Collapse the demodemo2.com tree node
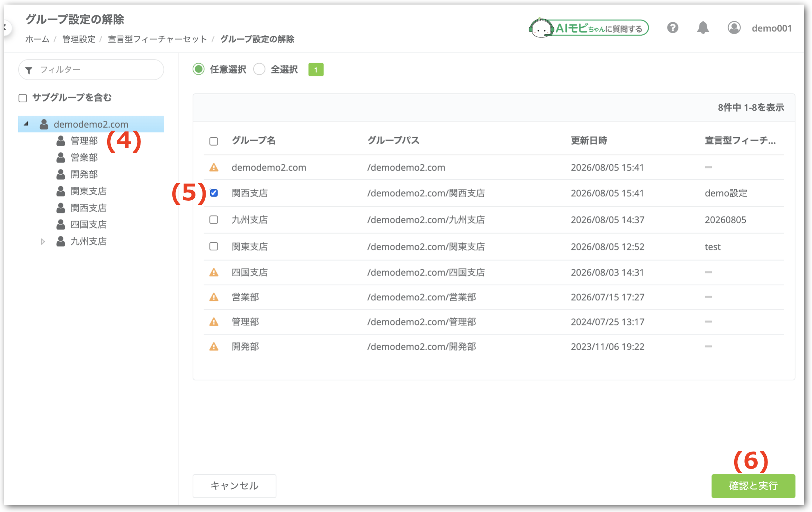 point(26,124)
